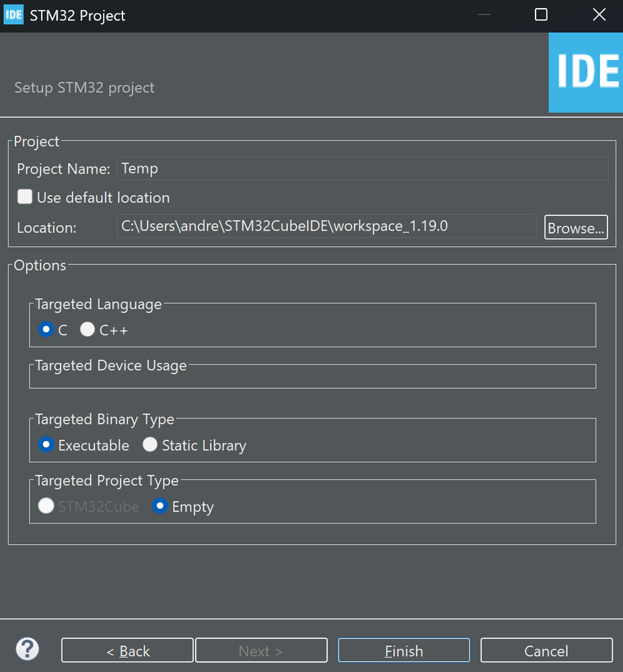Minimize the STM32 Project dialog
Viewport: 623px width, 672px height.
(x=484, y=15)
